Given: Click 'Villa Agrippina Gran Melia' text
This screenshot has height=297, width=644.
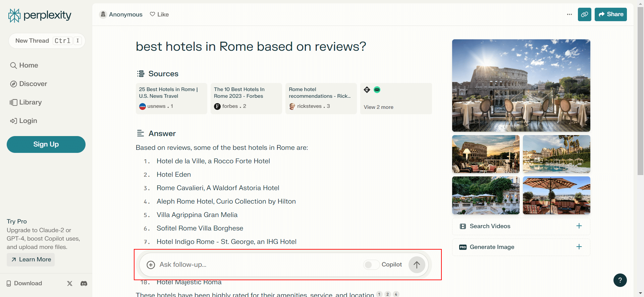Looking at the screenshot, I should click(197, 215).
